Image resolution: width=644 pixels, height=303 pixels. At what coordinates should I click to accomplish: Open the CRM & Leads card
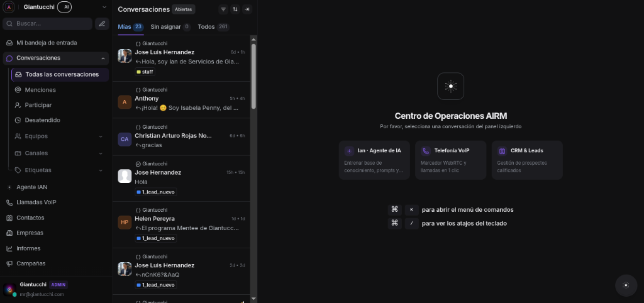pyautogui.click(x=527, y=160)
